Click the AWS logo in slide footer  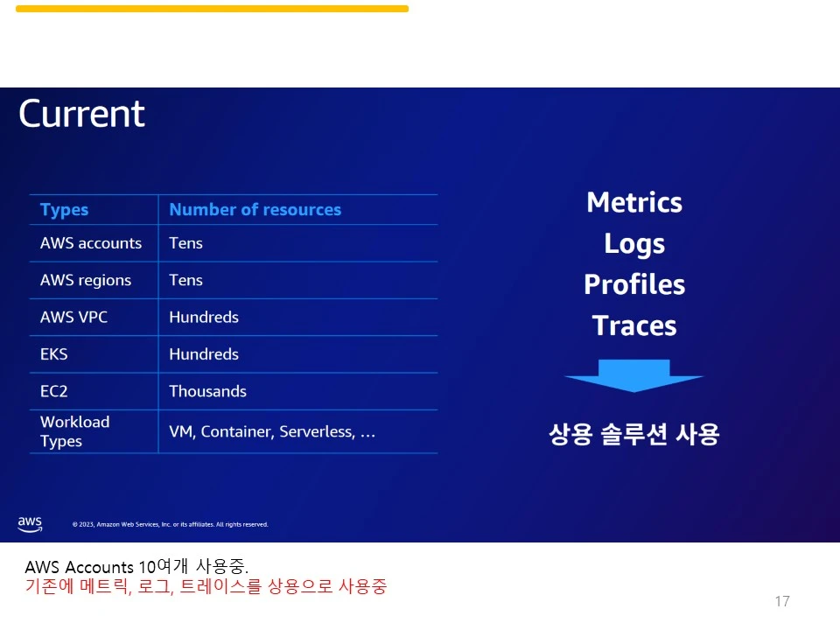pos(30,524)
